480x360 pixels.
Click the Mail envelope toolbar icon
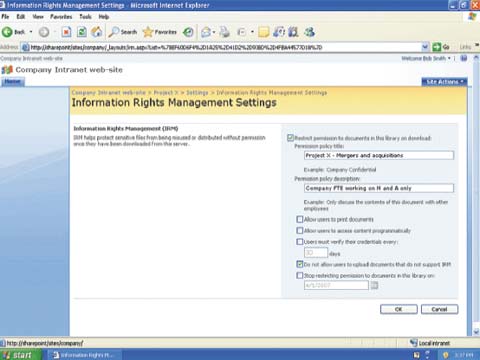pos(206,32)
